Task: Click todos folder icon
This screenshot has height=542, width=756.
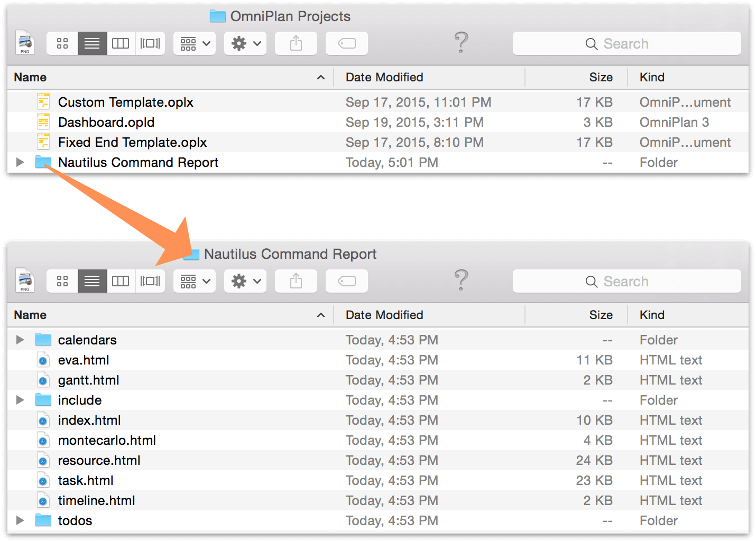Action: tap(43, 520)
